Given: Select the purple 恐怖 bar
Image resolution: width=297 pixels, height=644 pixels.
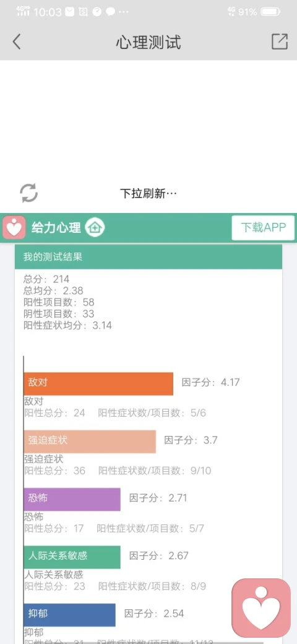Looking at the screenshot, I should point(72,500).
